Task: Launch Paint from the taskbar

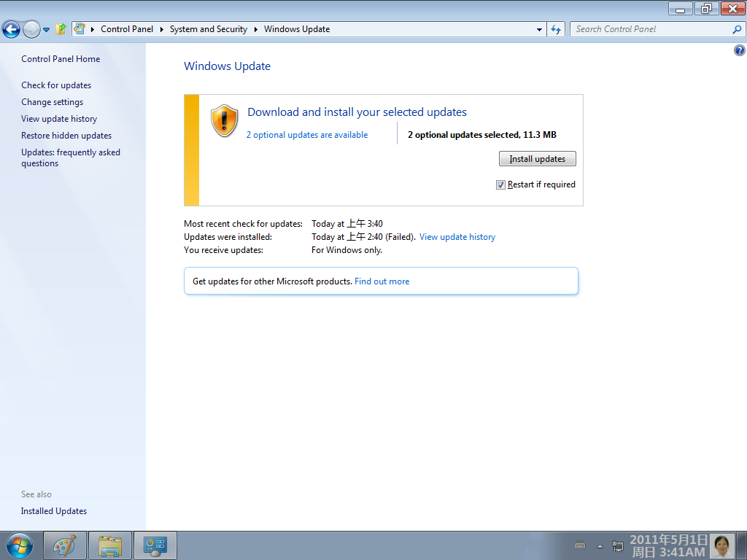Action: tap(65, 545)
